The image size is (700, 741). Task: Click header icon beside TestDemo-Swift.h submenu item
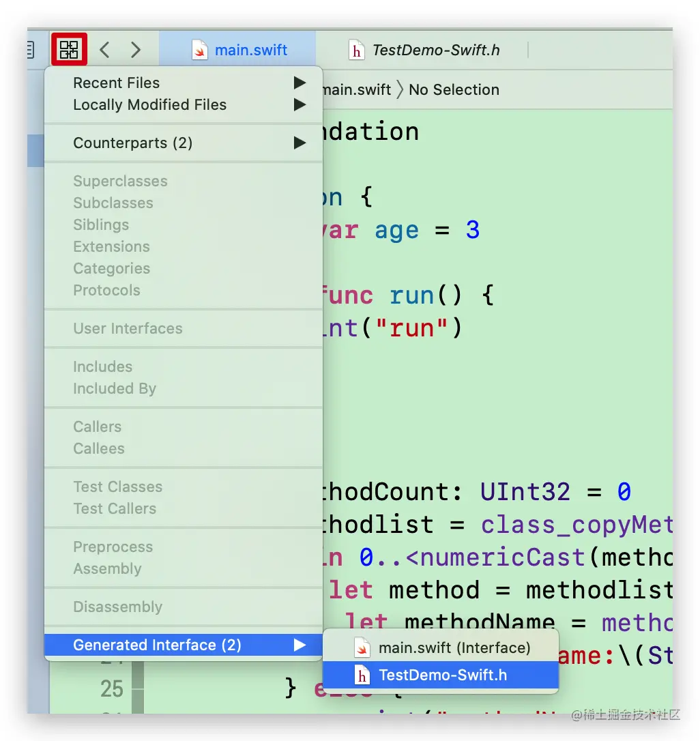click(x=362, y=675)
